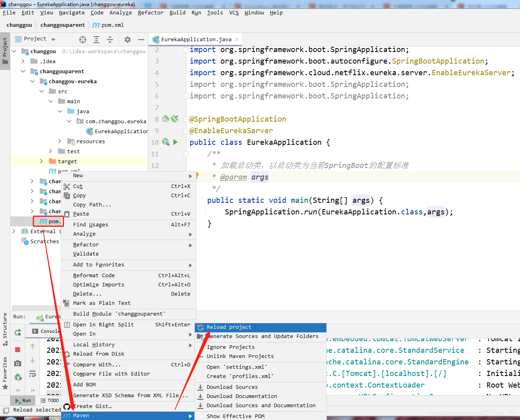Screen dimensions: 520x420
Task: Click the Maven m icon in breadcrumb
Action: click(96, 25)
